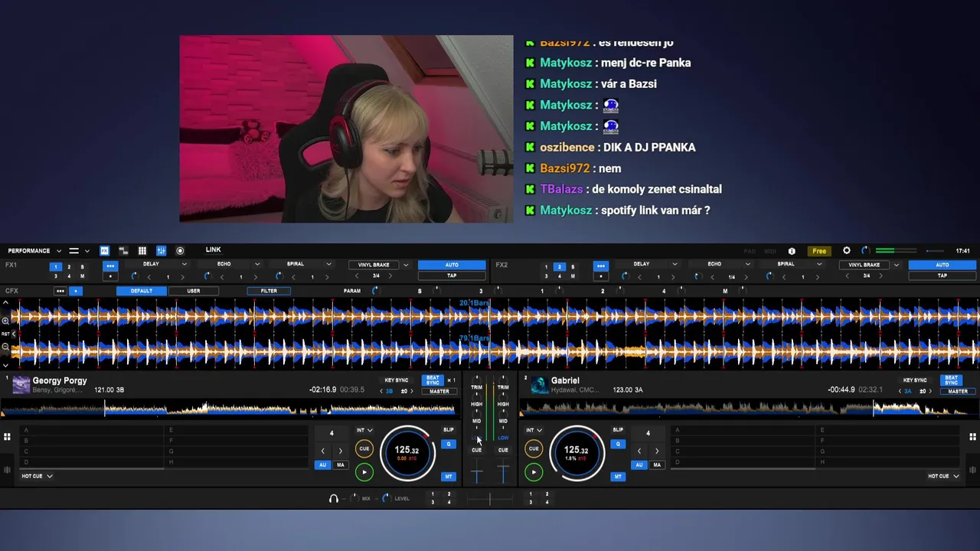The image size is (980, 551).
Task: Reset waveform zoom with RST
Action: [x=5, y=334]
